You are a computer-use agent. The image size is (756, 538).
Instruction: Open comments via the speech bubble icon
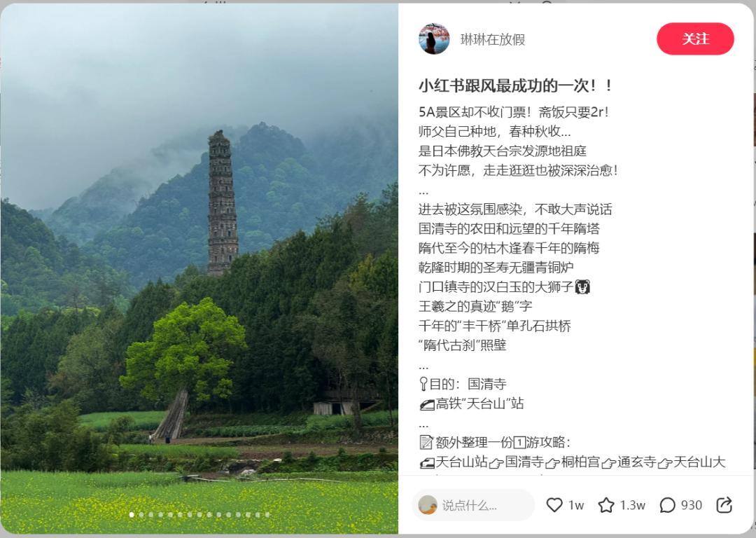pos(667,505)
